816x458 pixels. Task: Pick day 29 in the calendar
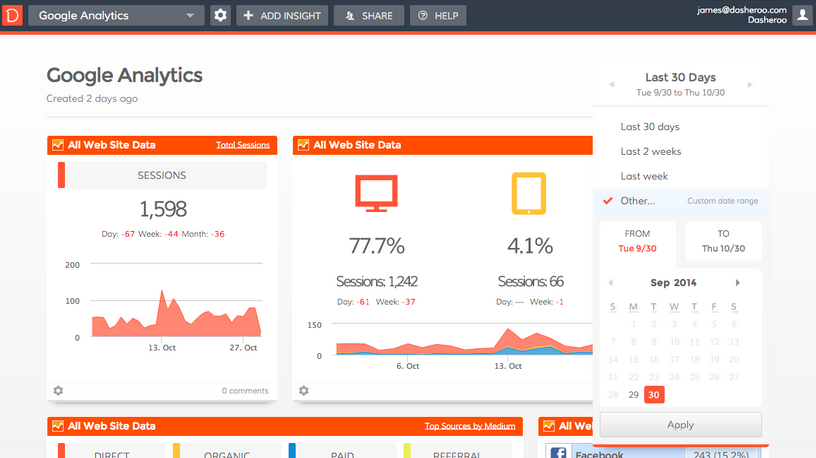pos(633,395)
